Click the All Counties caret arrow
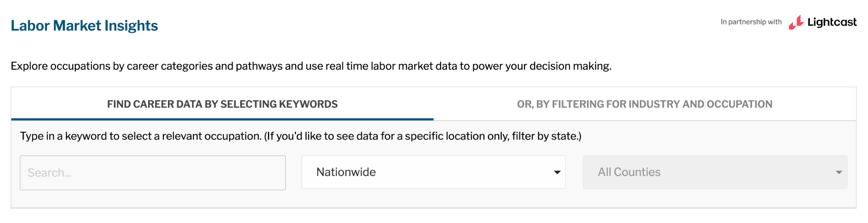 coord(838,172)
